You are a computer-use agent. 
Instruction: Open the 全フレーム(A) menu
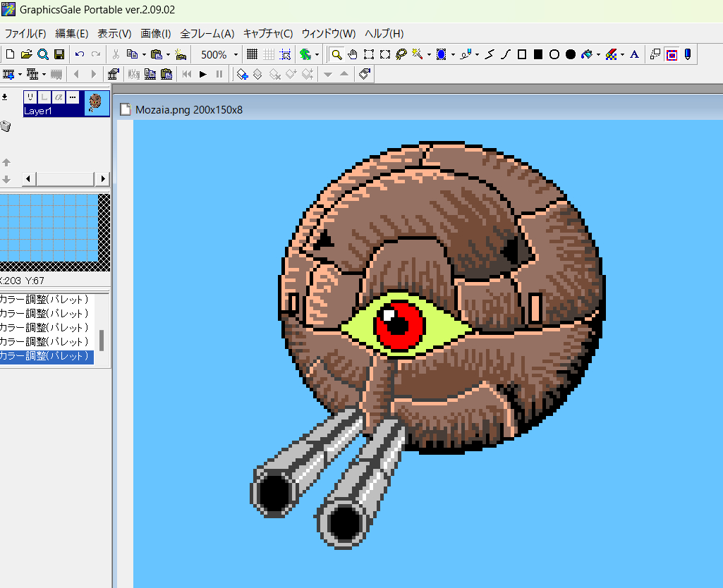click(207, 33)
